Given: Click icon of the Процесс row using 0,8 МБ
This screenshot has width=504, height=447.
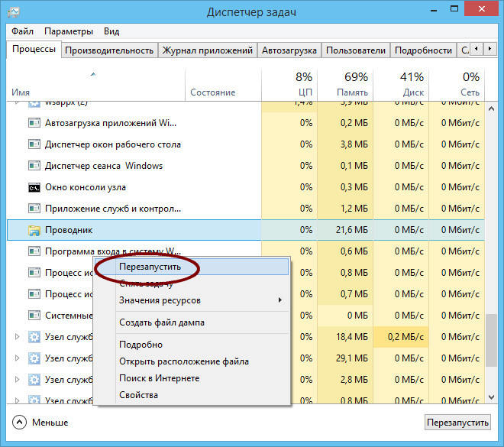Looking at the screenshot, I should 34,273.
